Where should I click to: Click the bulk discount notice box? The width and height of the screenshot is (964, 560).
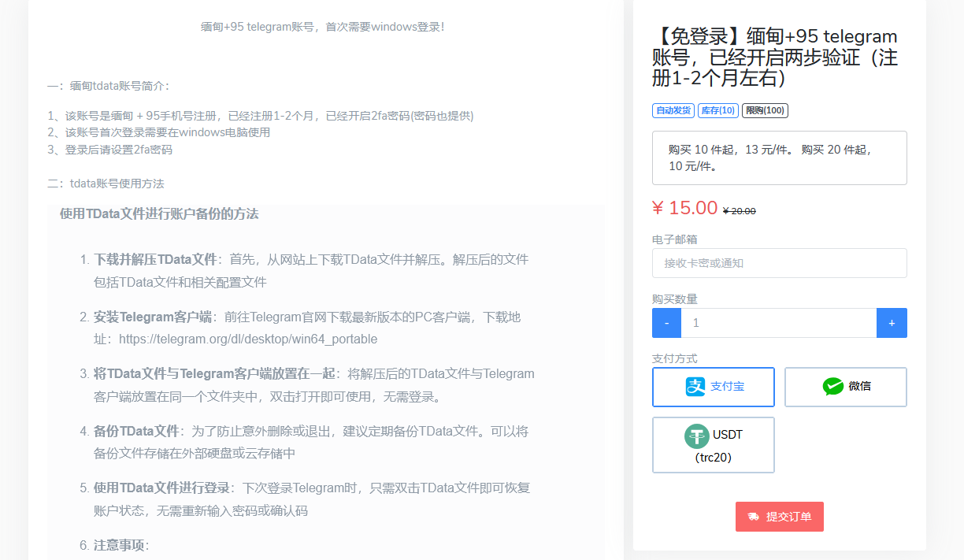780,158
